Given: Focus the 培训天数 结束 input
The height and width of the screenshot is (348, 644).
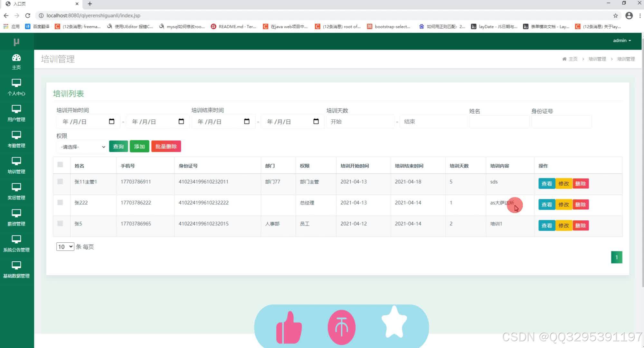Looking at the screenshot, I should tap(433, 121).
